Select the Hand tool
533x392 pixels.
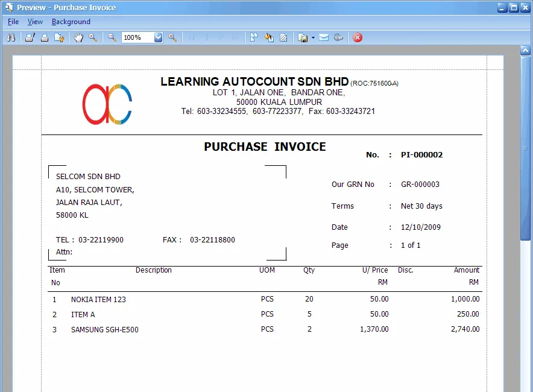(x=78, y=37)
